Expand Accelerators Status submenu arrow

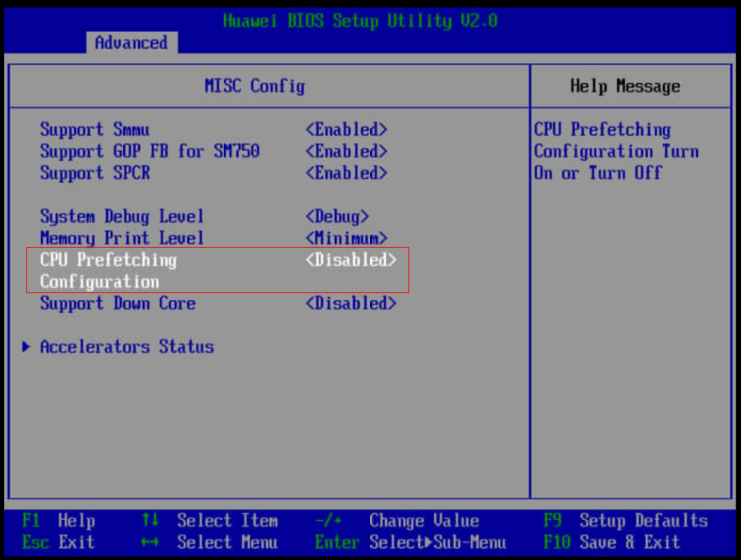(26, 347)
